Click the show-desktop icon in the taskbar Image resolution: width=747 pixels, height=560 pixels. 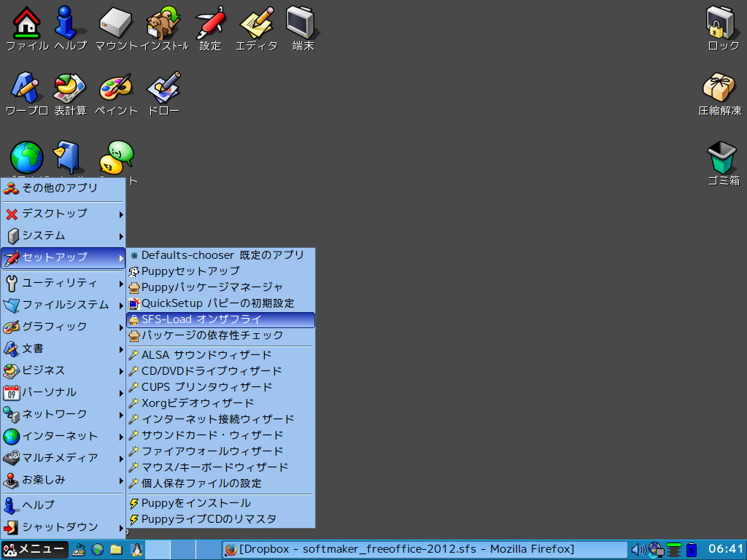click(x=79, y=550)
